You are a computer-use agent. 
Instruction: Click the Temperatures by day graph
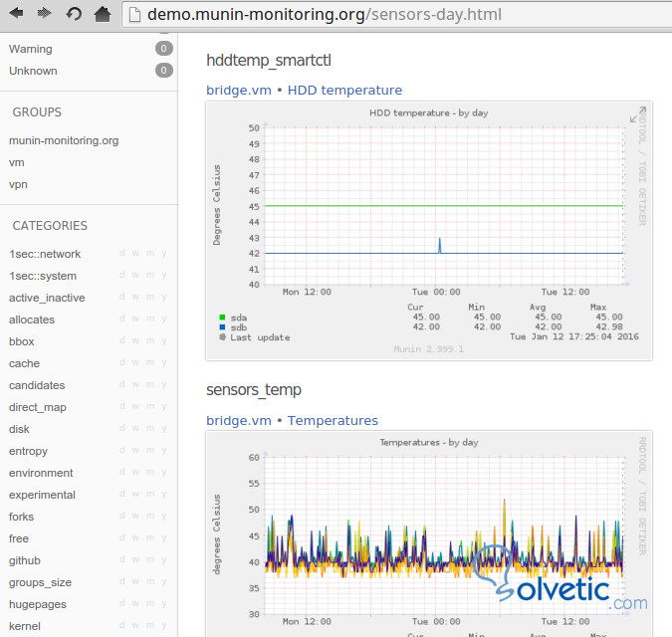pyautogui.click(x=429, y=533)
